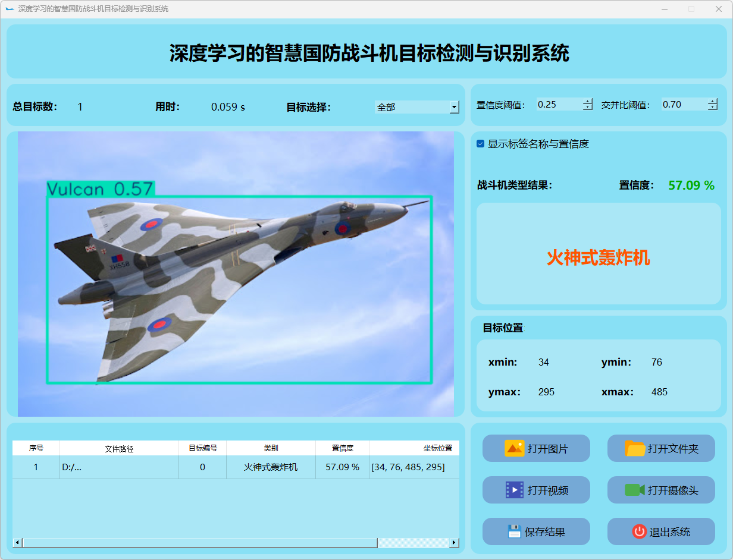733x560 pixels.
Task: Click the picture icon on 打开图片 button
Action: coord(514,448)
